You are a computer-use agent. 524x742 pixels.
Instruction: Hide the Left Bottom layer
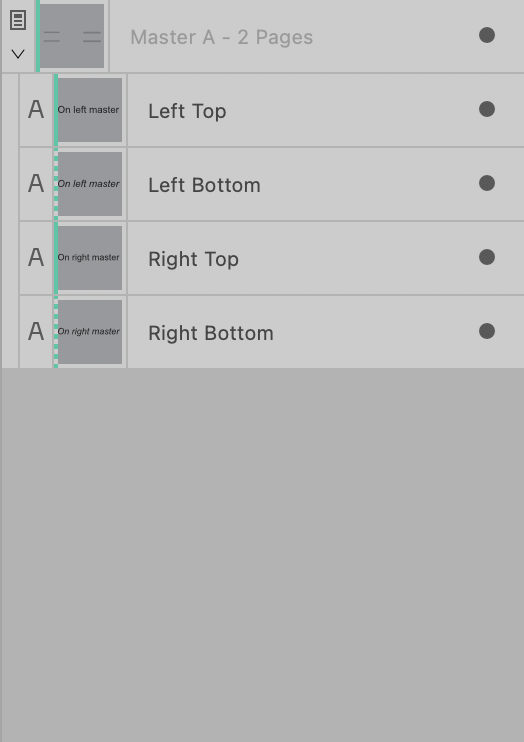(x=487, y=183)
